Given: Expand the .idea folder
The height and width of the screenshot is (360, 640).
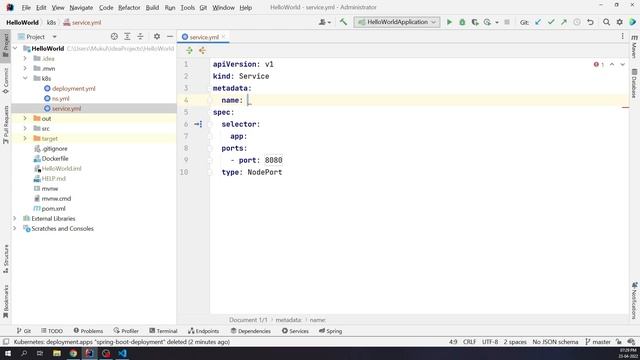Looking at the screenshot, I should (x=25, y=58).
